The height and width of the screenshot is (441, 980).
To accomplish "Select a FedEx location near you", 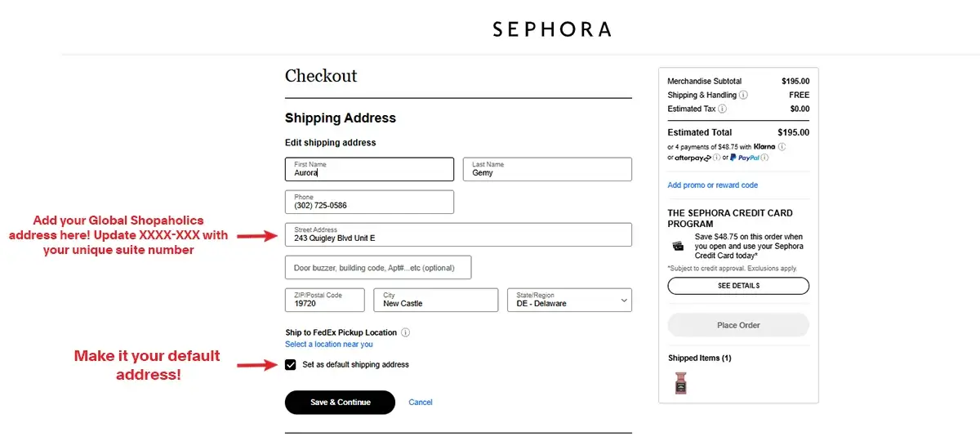I will (328, 345).
